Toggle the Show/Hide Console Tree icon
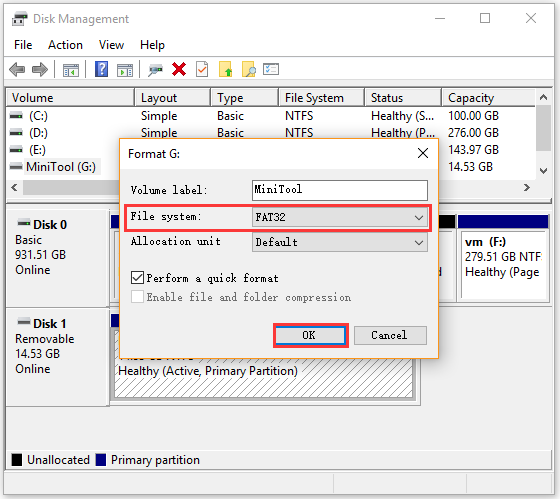This screenshot has height=499, width=560. (x=71, y=70)
